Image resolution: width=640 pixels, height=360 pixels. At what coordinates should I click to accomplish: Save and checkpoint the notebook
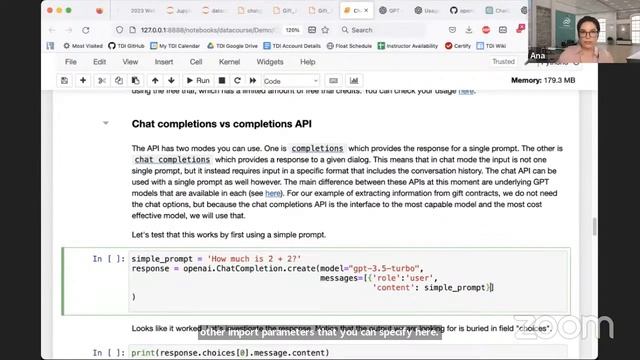[64, 81]
